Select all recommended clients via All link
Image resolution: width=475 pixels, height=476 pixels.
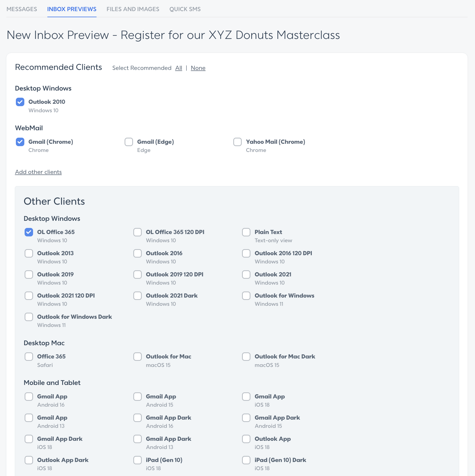[179, 68]
